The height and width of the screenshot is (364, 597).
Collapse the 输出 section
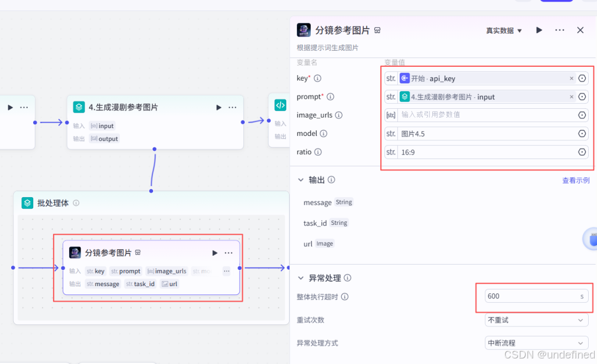coord(301,180)
